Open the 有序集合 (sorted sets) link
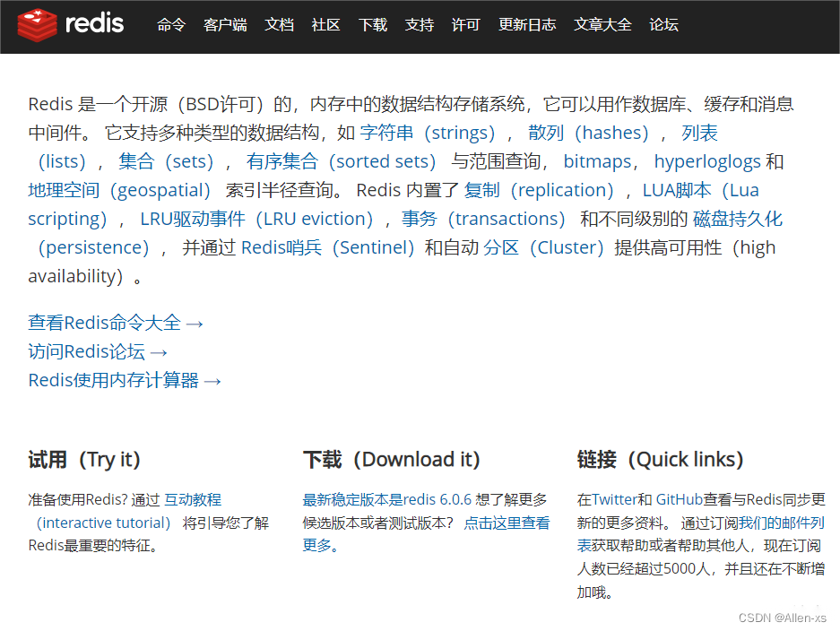 point(342,161)
